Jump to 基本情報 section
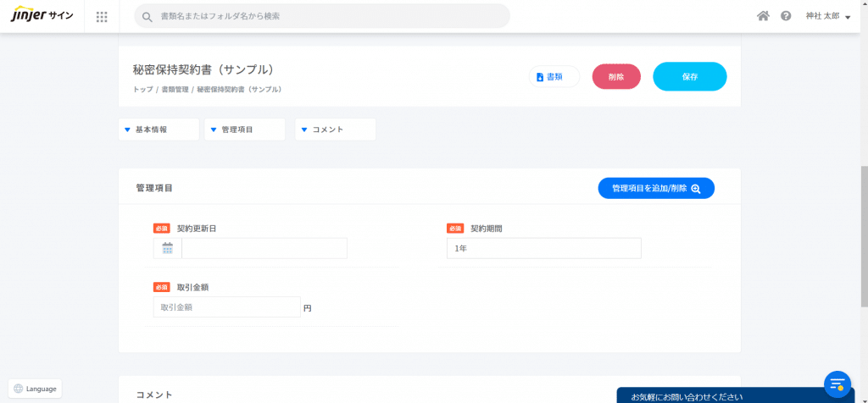The height and width of the screenshot is (403, 868). 158,130
